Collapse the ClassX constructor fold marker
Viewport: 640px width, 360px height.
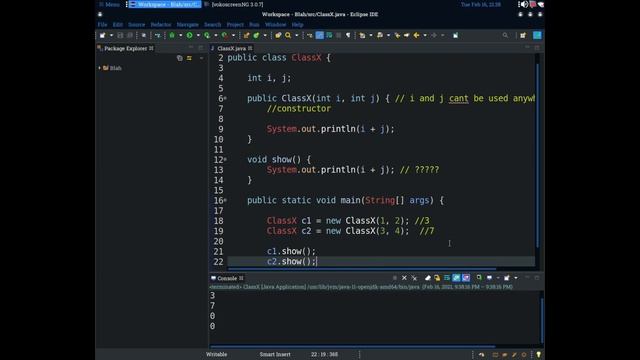point(225,98)
